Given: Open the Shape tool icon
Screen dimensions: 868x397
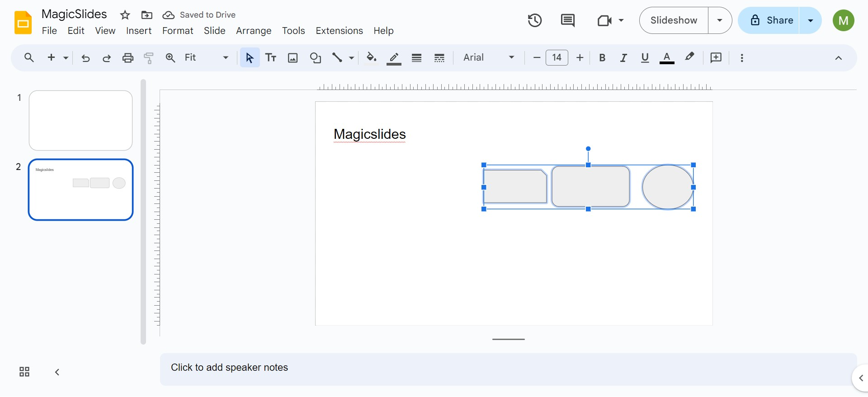Looking at the screenshot, I should pos(315,58).
